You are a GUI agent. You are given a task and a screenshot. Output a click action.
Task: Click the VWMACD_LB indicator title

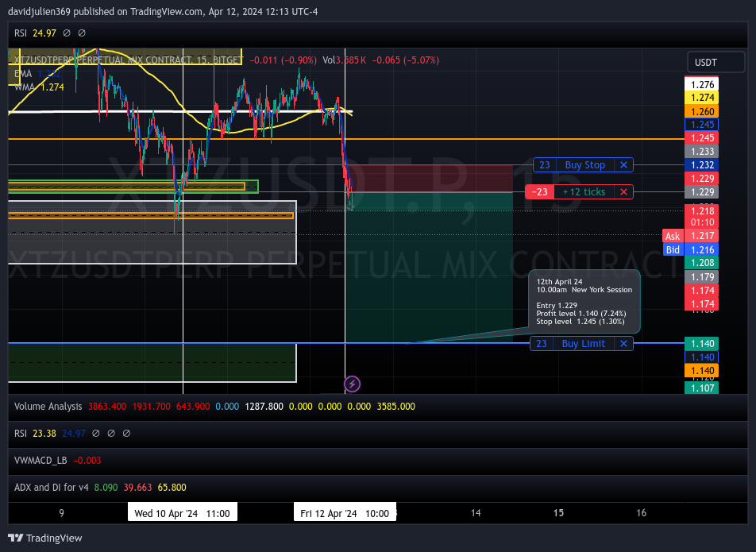click(x=40, y=461)
